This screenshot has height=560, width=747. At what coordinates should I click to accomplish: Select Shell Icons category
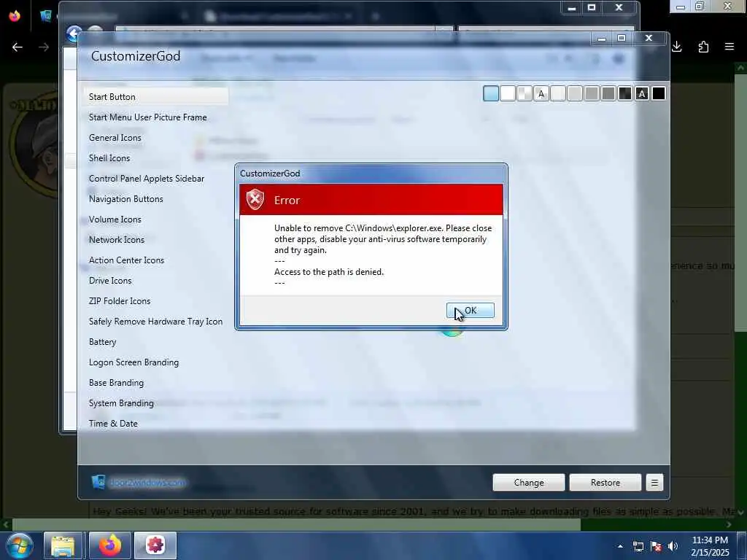click(109, 158)
